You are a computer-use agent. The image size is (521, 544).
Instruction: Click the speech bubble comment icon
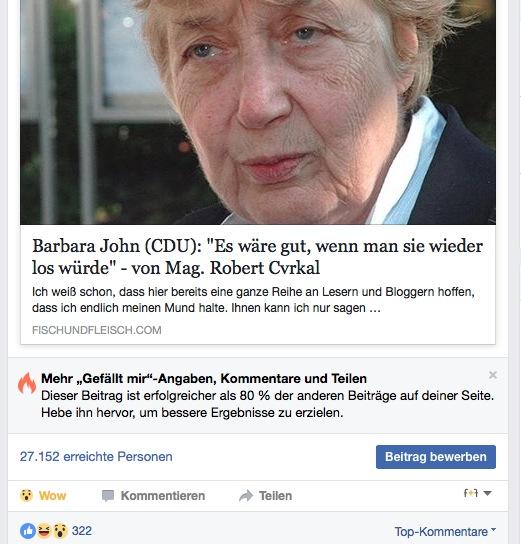(x=108, y=496)
